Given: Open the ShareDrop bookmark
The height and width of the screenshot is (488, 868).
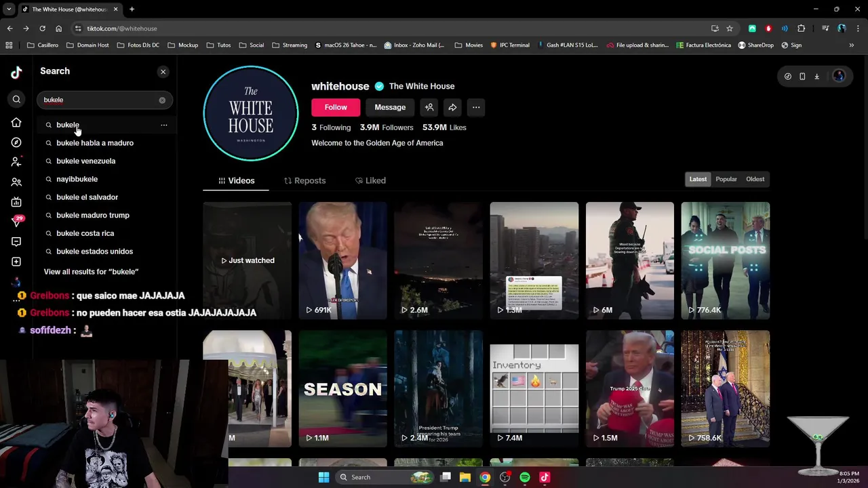Looking at the screenshot, I should 755,45.
